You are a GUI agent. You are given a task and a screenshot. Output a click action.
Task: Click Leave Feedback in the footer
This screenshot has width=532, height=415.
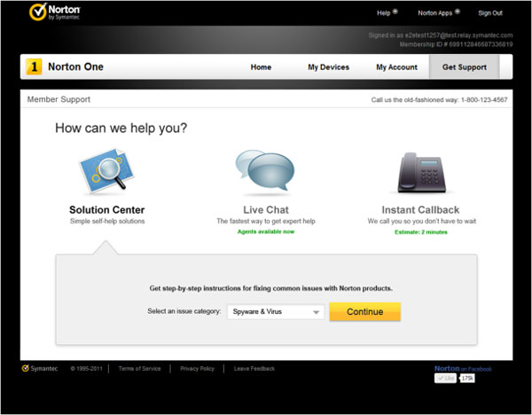click(254, 369)
